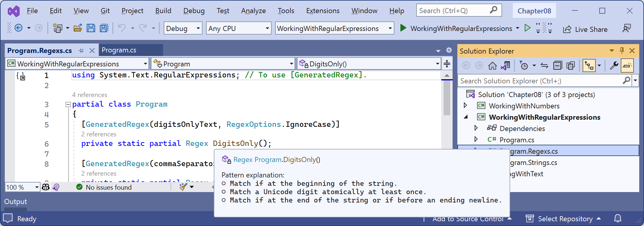Click No issues found status text
The image size is (644, 226).
[109, 187]
